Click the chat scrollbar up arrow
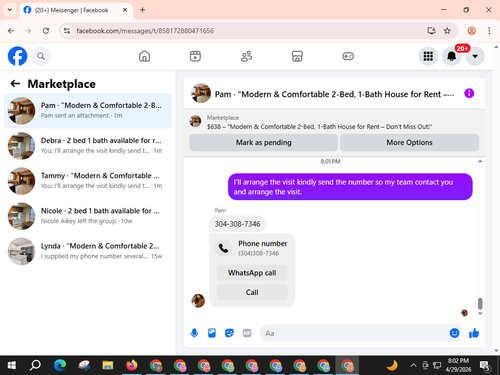Viewport: 500px width, 375px height. click(x=480, y=161)
